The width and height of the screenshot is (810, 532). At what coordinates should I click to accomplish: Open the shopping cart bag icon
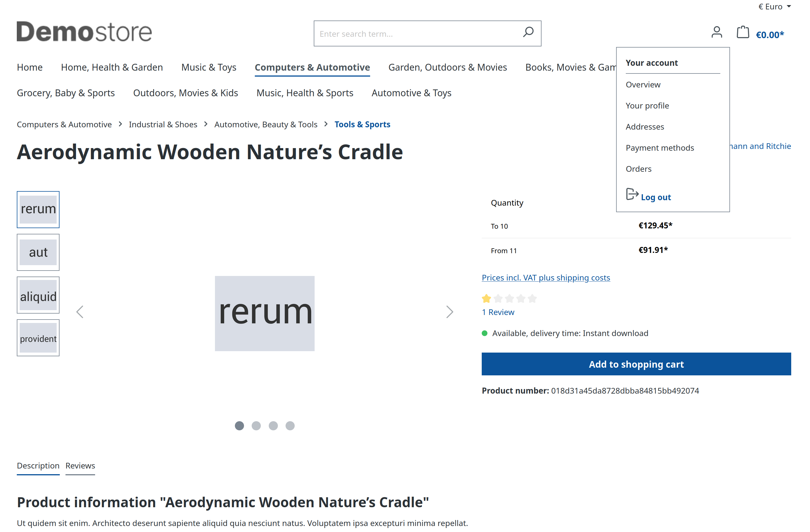743,32
